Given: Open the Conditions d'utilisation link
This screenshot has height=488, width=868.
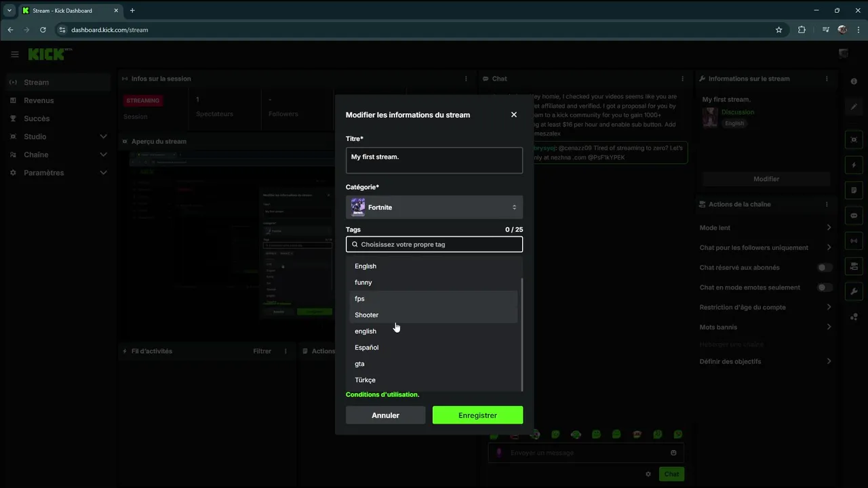Looking at the screenshot, I should (x=382, y=394).
